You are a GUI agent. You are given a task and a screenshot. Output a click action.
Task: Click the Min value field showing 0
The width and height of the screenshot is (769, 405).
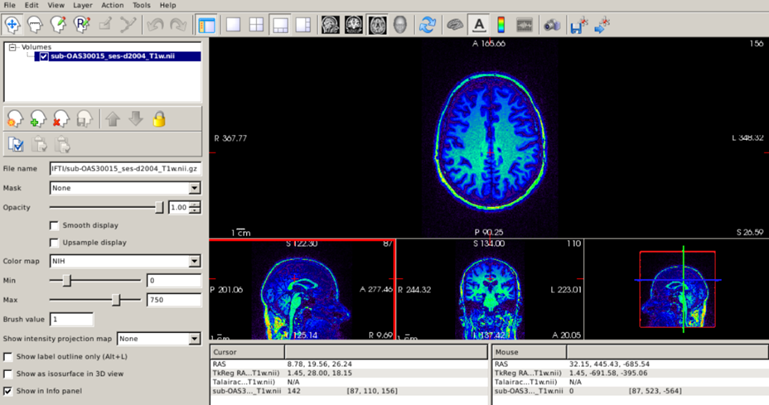(174, 280)
